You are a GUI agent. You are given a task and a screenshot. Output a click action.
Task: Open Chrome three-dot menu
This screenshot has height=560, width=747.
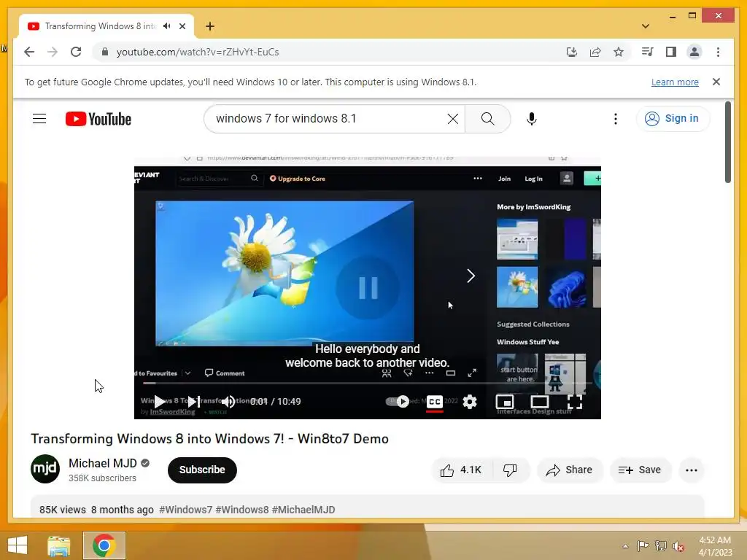[x=718, y=52]
